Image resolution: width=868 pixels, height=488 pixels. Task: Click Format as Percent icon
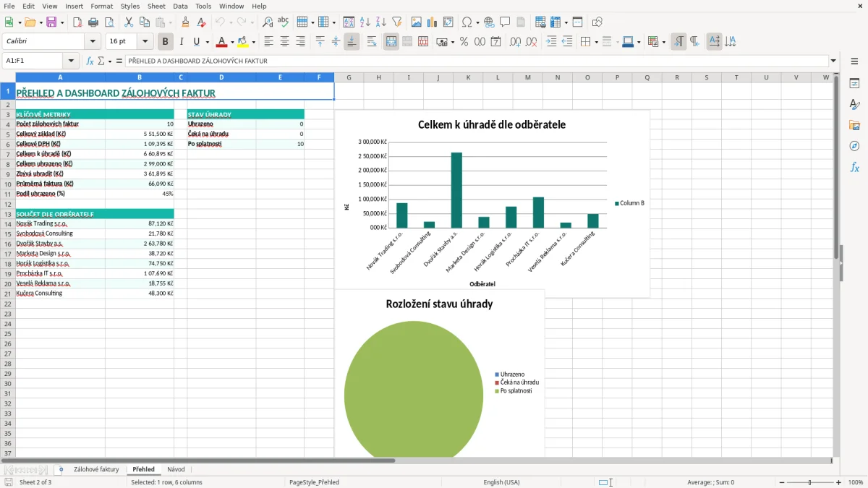(x=464, y=42)
